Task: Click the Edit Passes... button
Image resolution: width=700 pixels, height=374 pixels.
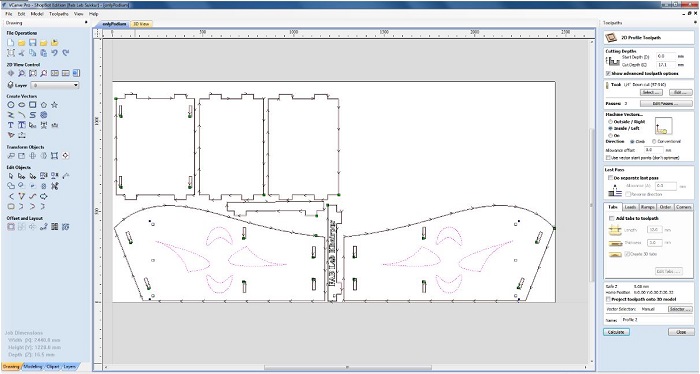Action: (666, 104)
